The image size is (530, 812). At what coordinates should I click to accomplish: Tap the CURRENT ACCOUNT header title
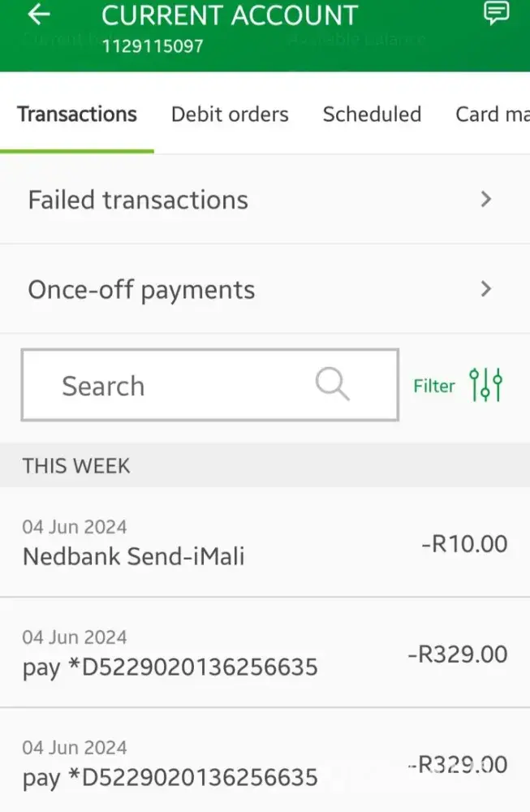coord(230,15)
